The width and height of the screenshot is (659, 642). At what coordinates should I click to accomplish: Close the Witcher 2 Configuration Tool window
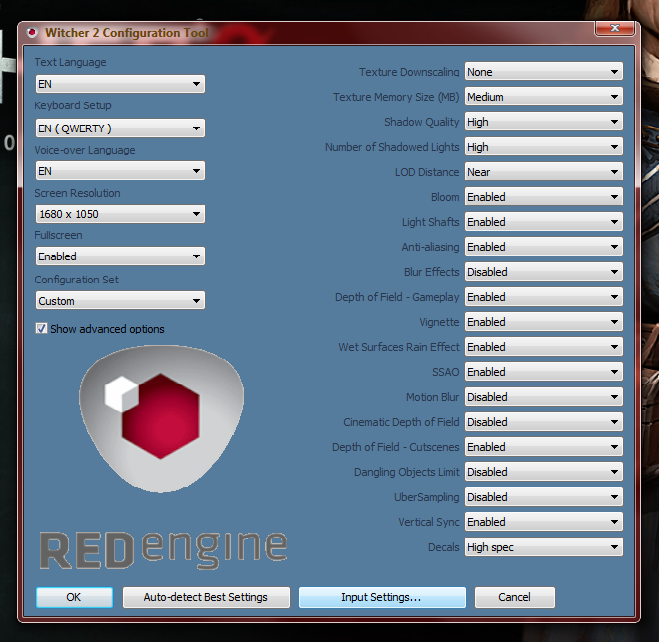(x=614, y=28)
